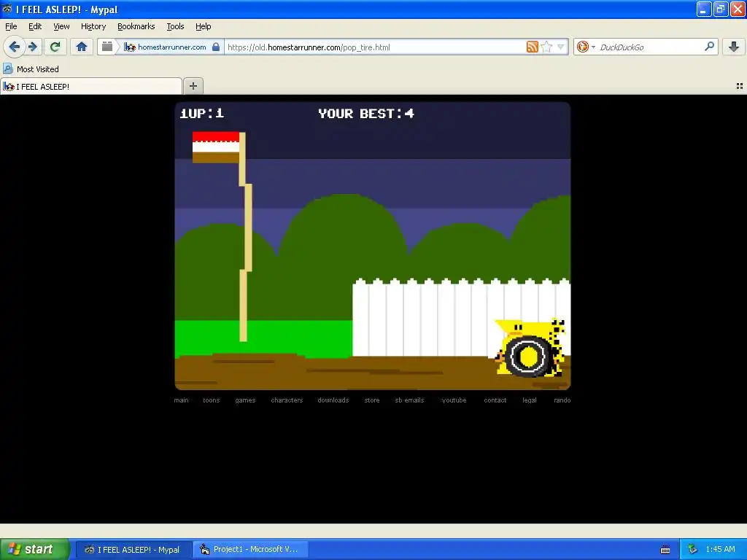Open the Bookmarks menu
This screenshot has height=560, width=747.
[136, 26]
